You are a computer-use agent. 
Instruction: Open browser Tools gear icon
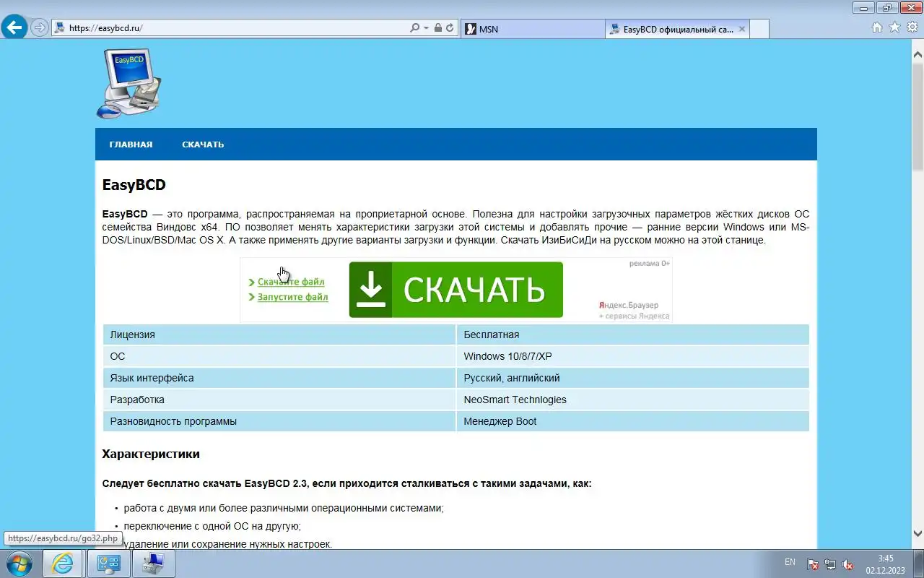point(912,27)
